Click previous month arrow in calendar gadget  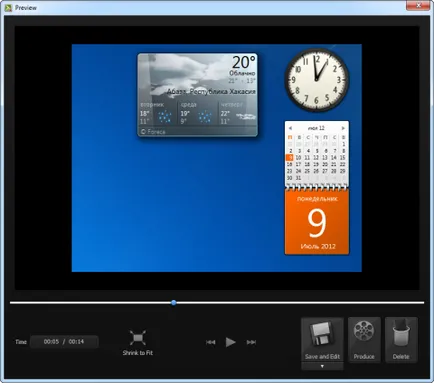tap(290, 128)
